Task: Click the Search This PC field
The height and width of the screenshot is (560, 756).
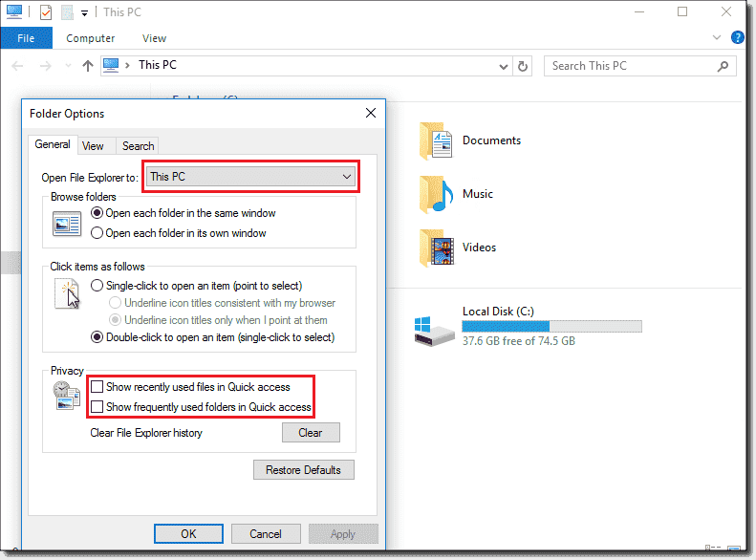Action: click(x=639, y=66)
